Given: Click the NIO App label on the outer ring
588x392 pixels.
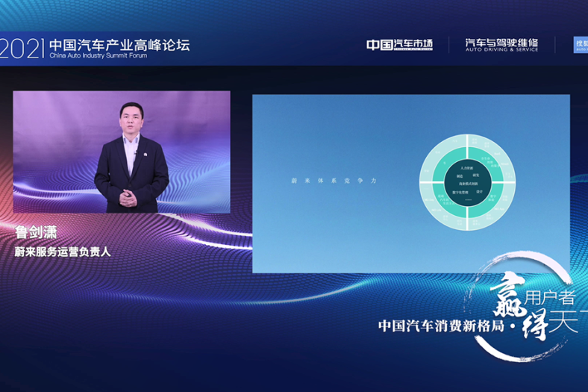Looking at the screenshot, I should 499,209.
